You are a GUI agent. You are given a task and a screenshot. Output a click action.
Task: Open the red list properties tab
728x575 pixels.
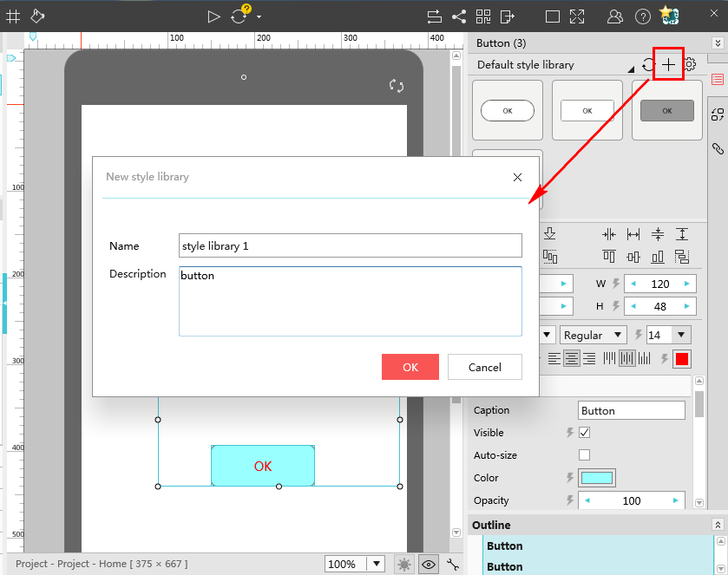pos(718,80)
